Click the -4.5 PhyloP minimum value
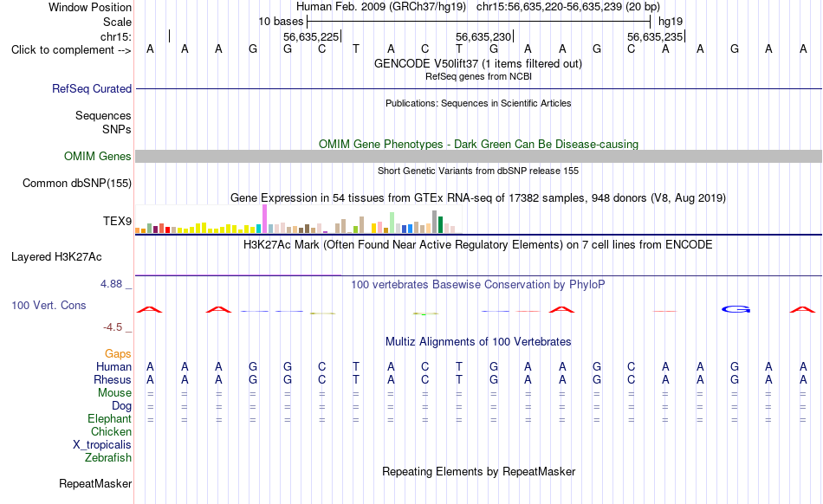The image size is (823, 504). pos(113,327)
